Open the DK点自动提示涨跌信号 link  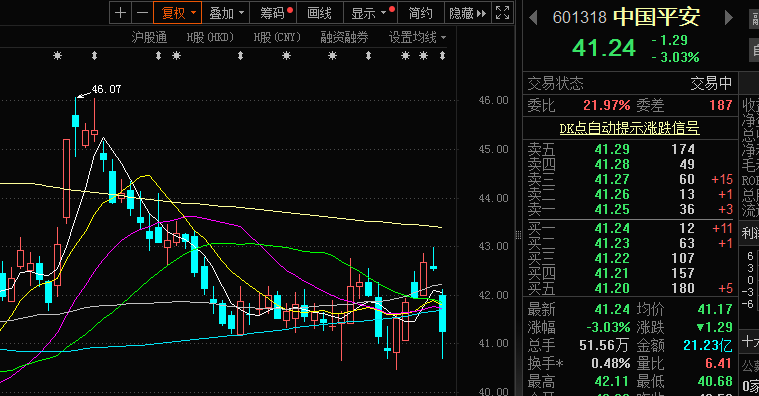pyautogui.click(x=629, y=128)
